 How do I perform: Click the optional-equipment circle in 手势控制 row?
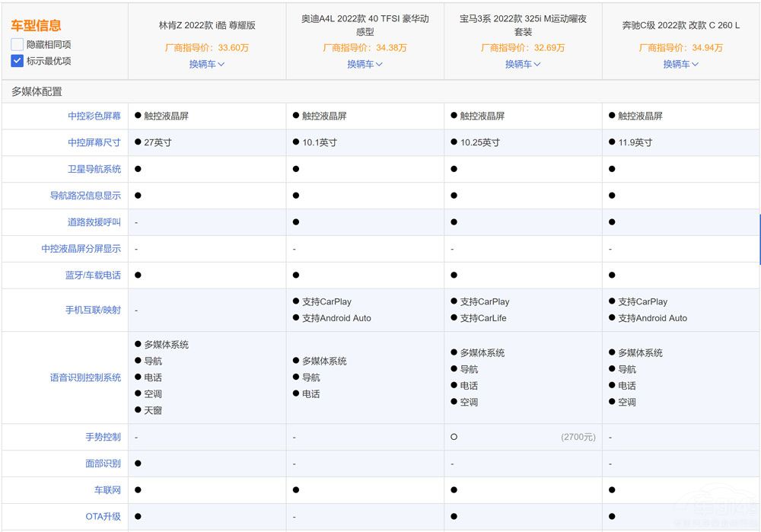[x=454, y=437]
